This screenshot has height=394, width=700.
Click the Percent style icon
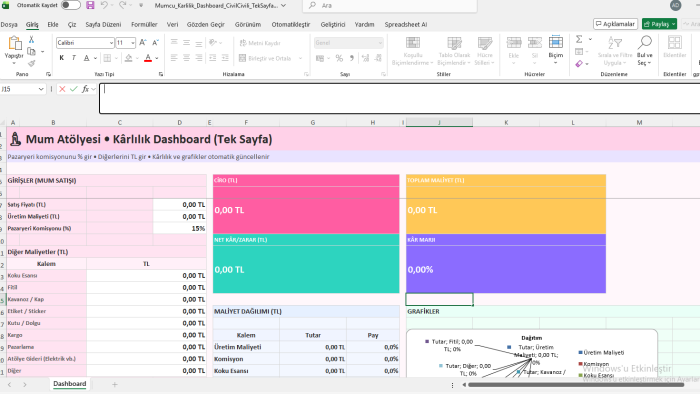pos(339,58)
